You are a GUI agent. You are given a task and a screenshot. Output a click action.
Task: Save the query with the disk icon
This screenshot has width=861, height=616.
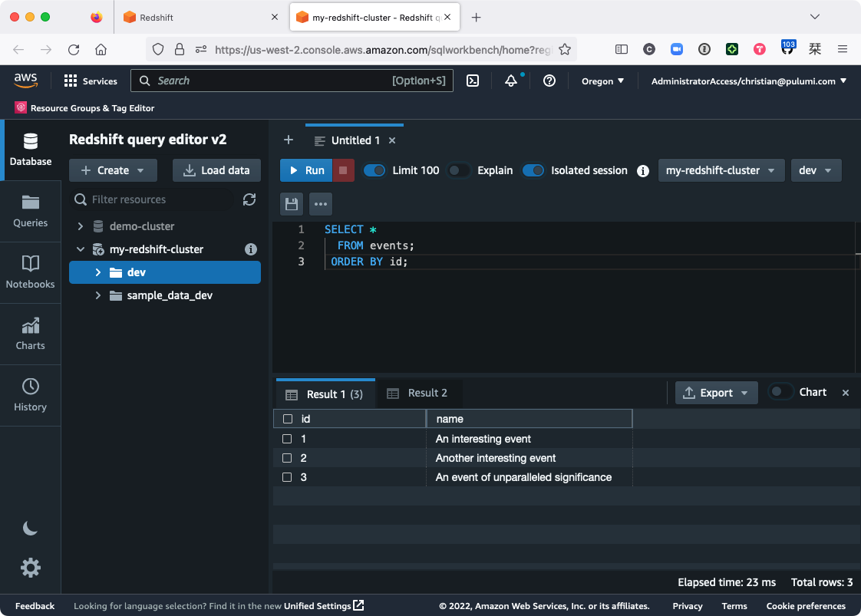tap(292, 204)
